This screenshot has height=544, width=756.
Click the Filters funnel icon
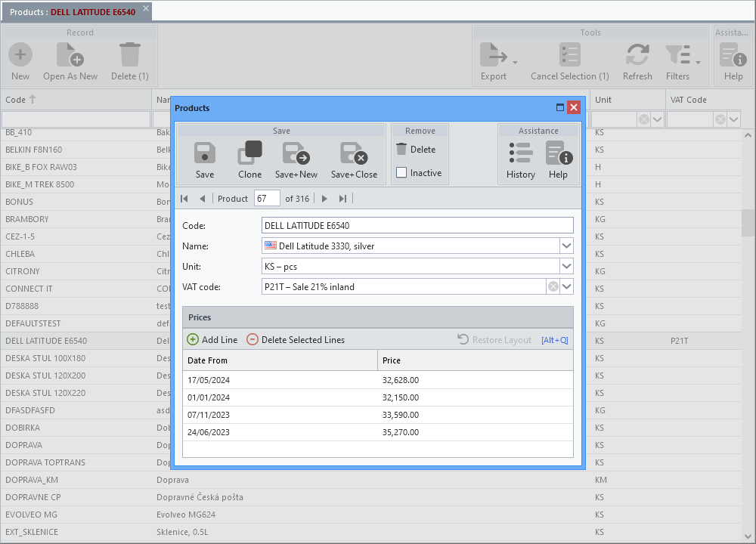coord(677,54)
